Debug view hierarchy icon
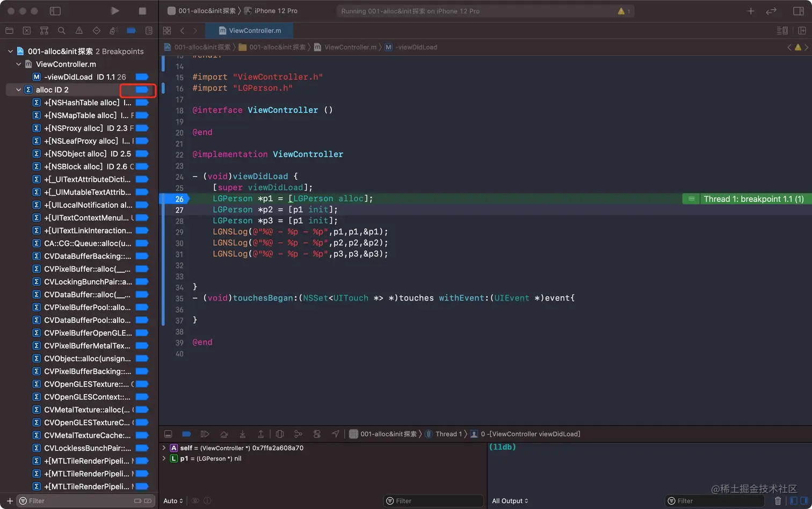This screenshot has height=509, width=812. point(280,434)
